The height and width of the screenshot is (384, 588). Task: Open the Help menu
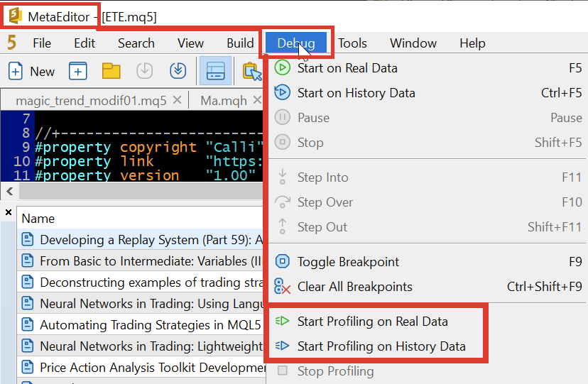[472, 43]
